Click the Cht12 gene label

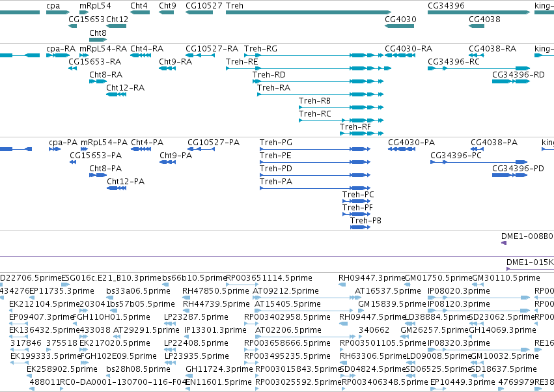(x=117, y=19)
